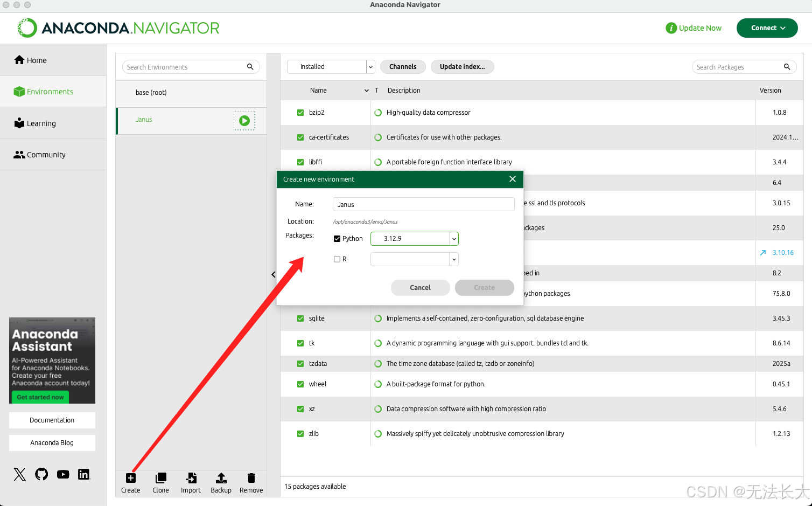This screenshot has height=506, width=812.
Task: Click the Create environment plus icon
Action: pyautogui.click(x=130, y=478)
